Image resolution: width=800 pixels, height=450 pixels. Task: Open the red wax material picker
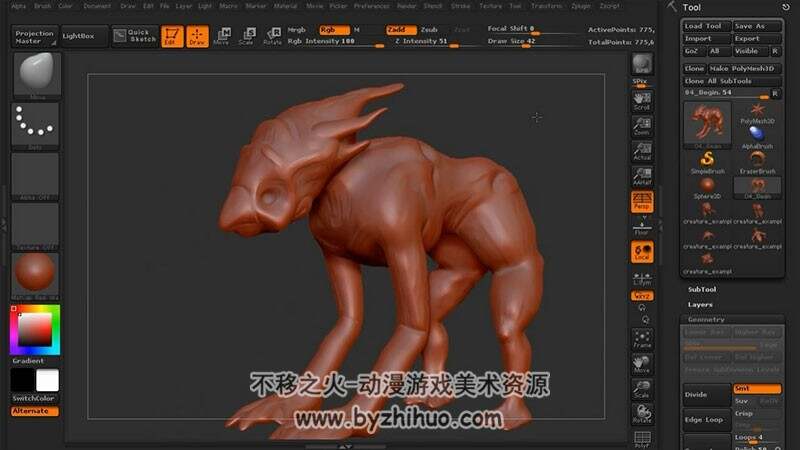36,276
